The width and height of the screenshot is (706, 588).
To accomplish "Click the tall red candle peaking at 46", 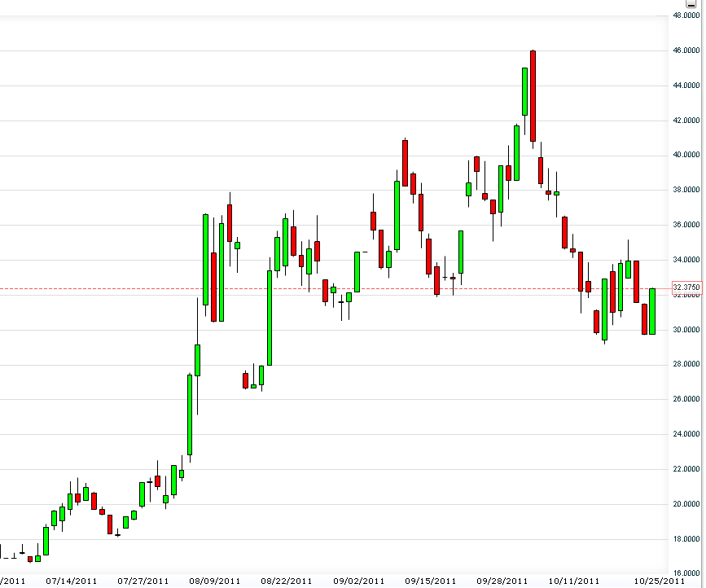I will click(533, 96).
